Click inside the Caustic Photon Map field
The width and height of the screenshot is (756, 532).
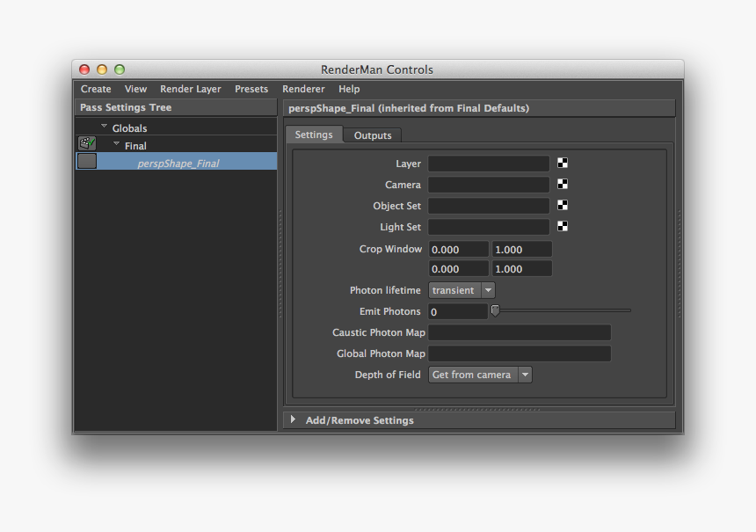pyautogui.click(x=519, y=332)
